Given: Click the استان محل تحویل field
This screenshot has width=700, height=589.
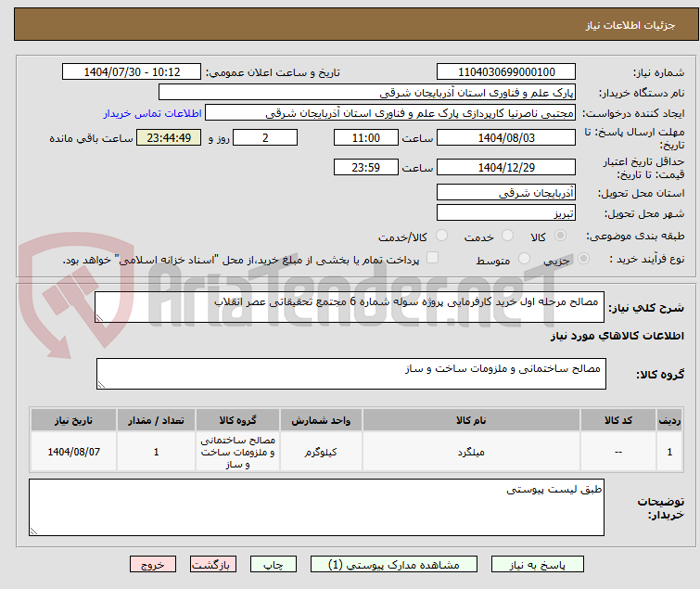Looking at the screenshot, I should pos(506,192).
